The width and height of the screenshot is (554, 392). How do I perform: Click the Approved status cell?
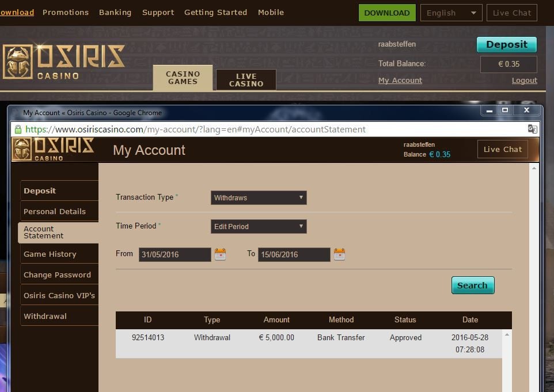(x=405, y=337)
